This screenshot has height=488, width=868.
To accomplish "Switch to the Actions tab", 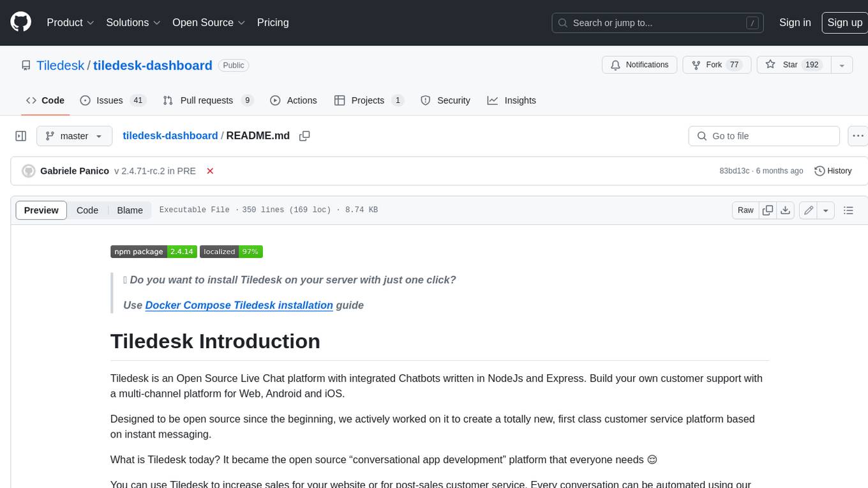I will (x=294, y=100).
